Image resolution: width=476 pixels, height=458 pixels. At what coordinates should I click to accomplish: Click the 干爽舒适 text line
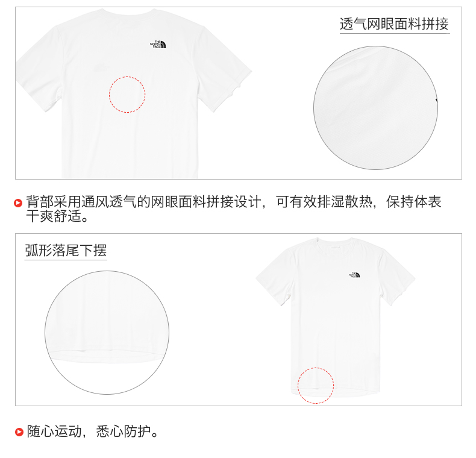tap(57, 216)
